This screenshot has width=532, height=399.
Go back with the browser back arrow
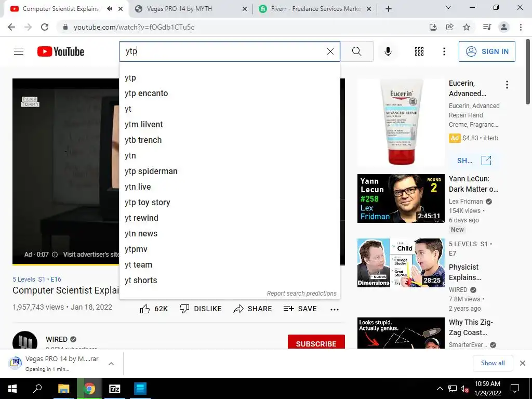11,27
